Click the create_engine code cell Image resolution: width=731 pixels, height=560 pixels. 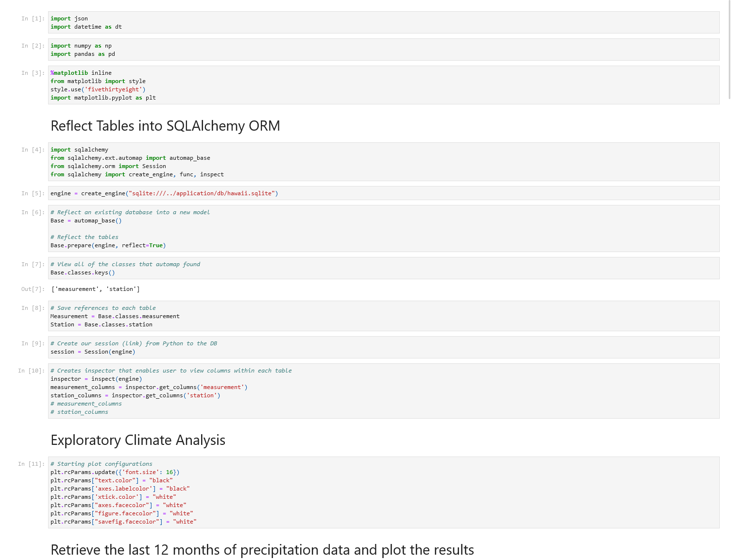(x=384, y=193)
